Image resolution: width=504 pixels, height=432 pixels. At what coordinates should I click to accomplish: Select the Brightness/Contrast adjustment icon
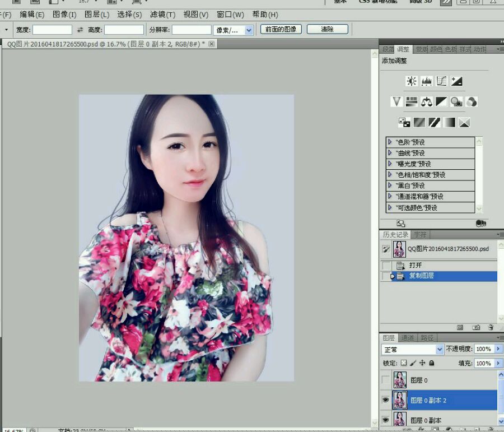pyautogui.click(x=411, y=81)
